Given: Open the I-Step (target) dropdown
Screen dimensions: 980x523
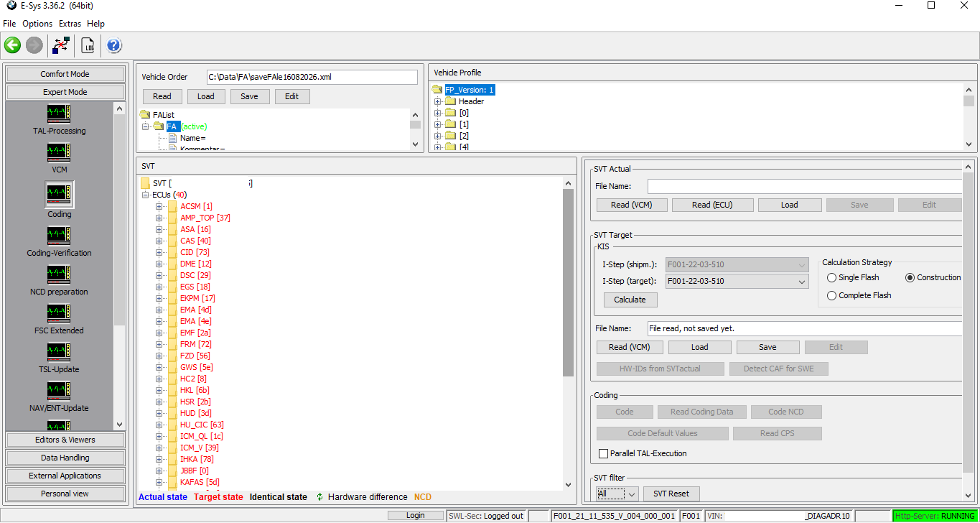Looking at the screenshot, I should 803,282.
